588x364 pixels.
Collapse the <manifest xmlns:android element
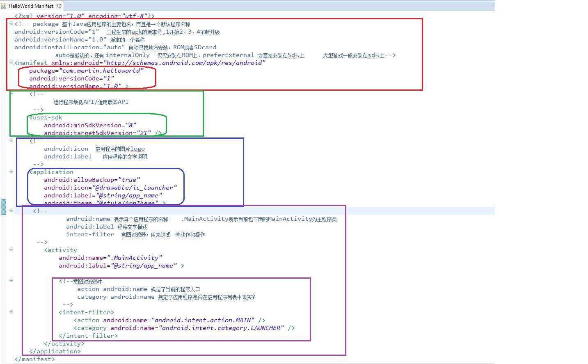[x=11, y=62]
